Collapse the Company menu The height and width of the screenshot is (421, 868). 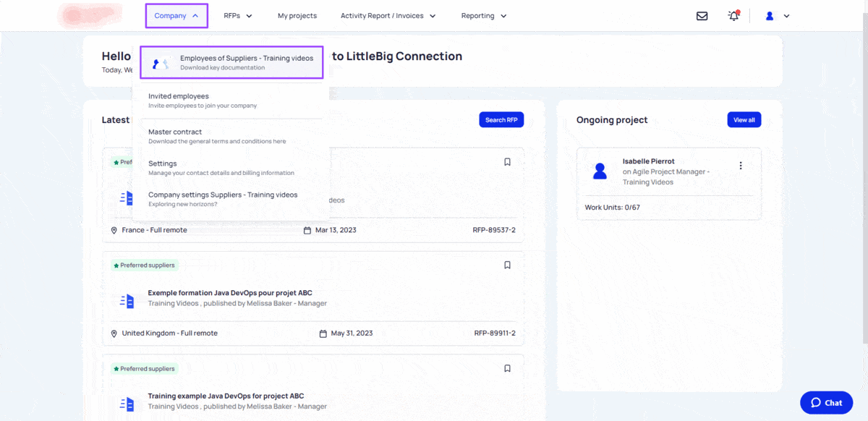tap(176, 16)
